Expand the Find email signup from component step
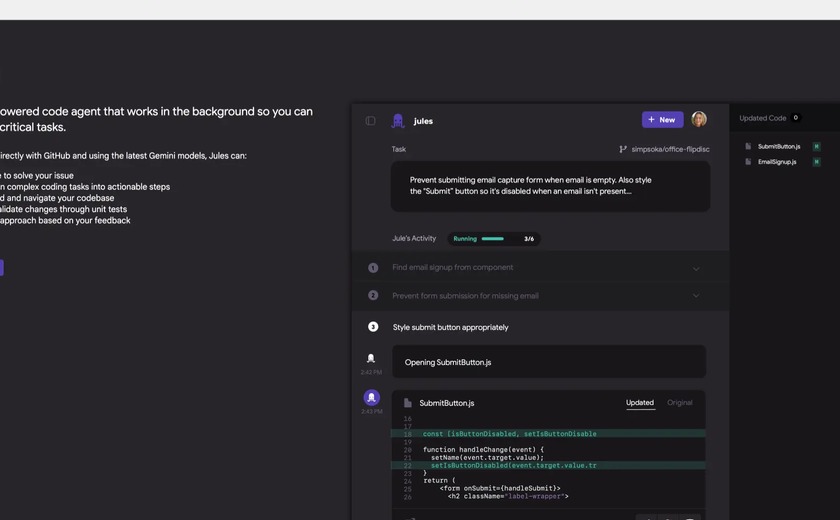 pos(696,268)
